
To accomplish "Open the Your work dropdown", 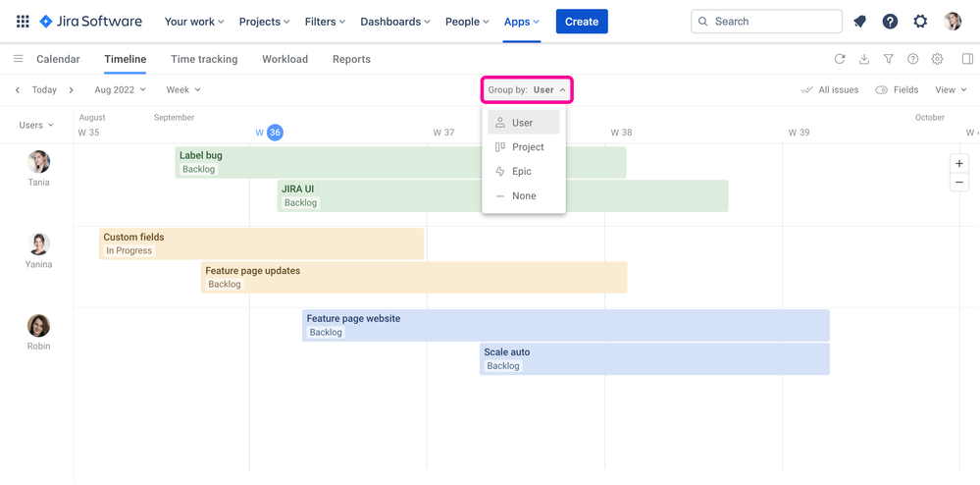I will click(x=194, y=22).
